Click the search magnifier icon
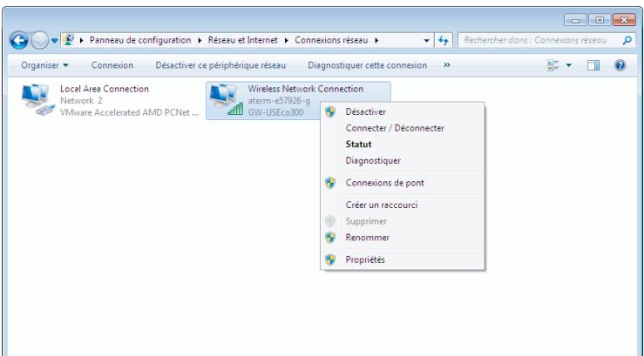644x356 pixels. click(627, 40)
